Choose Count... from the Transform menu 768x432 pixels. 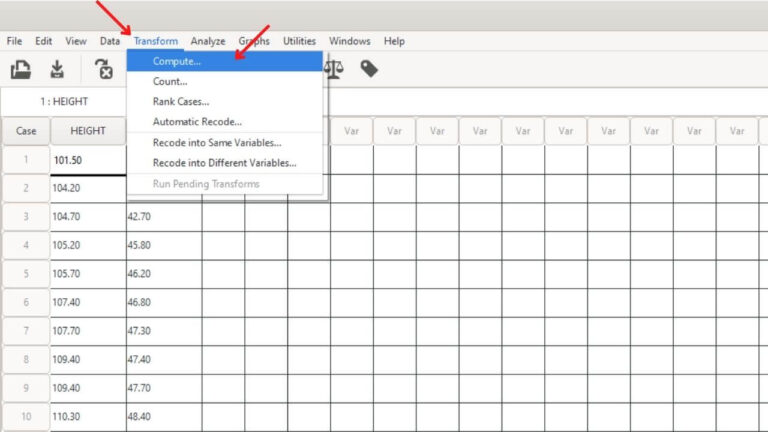point(225,81)
